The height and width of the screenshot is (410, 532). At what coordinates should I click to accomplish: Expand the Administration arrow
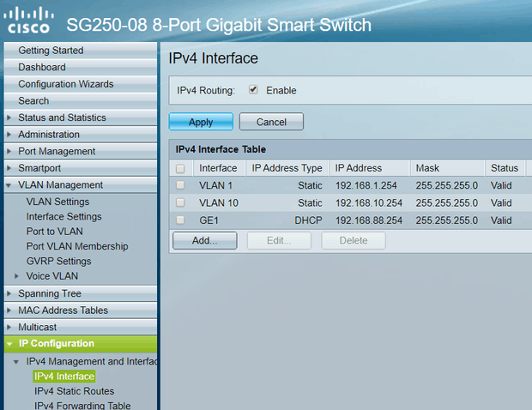click(9, 135)
